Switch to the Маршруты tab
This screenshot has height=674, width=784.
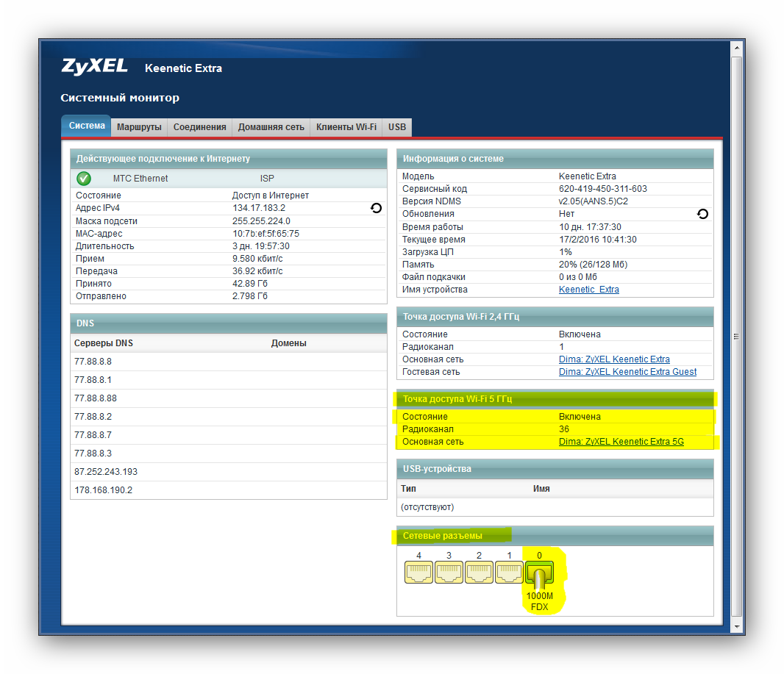139,127
